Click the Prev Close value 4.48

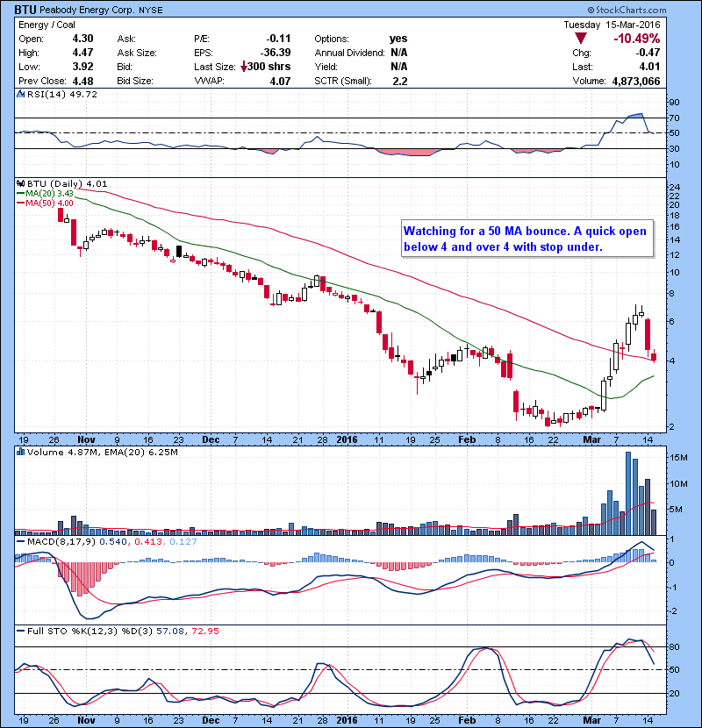tap(82, 81)
